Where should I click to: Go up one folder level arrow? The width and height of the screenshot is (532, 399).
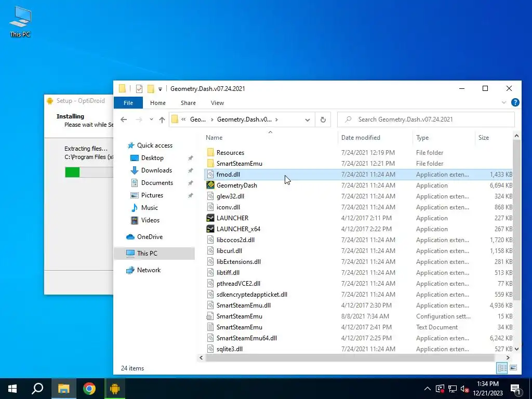click(162, 119)
